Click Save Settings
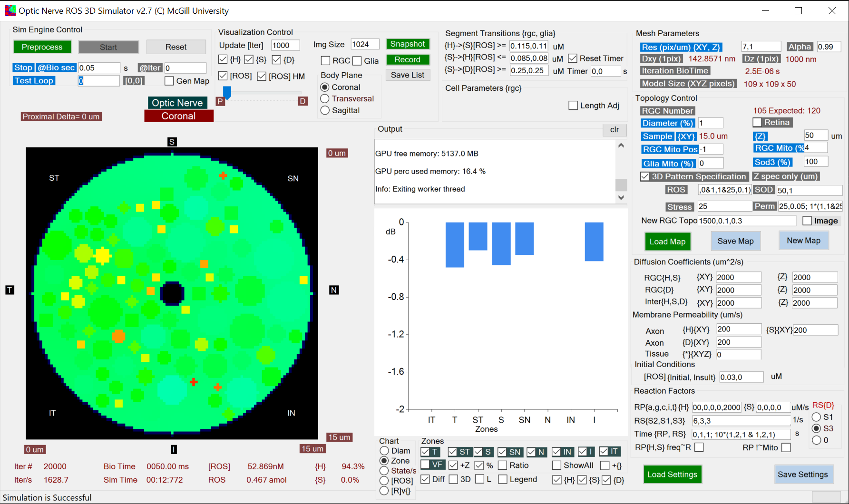Viewport: 849px width, 504px height. (x=804, y=474)
